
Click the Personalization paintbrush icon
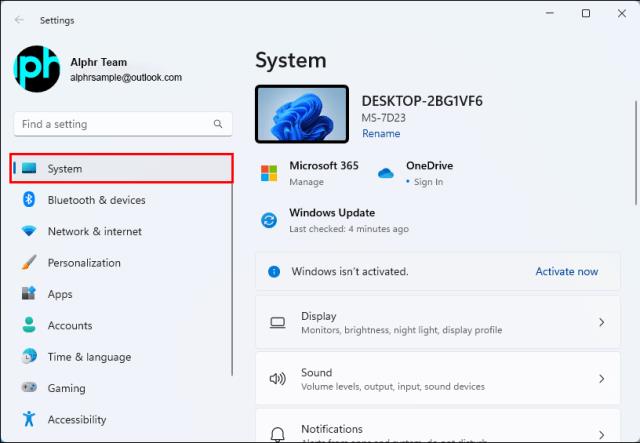[x=29, y=263]
